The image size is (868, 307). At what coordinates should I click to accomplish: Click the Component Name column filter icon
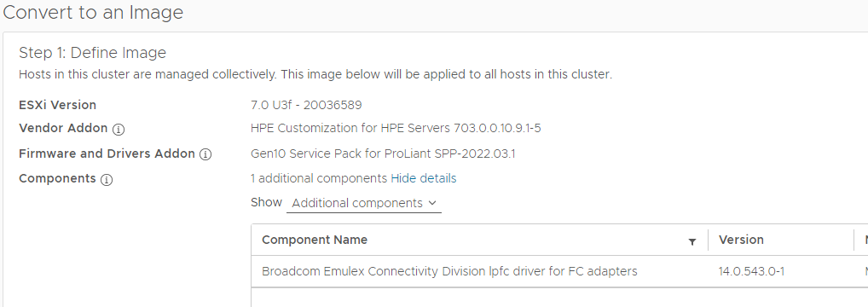692,241
